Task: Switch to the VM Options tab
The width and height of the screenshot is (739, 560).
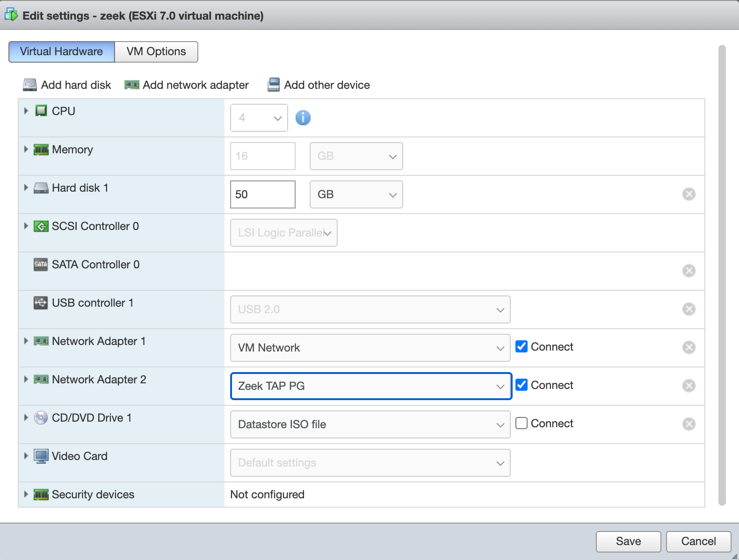Action: point(156,51)
